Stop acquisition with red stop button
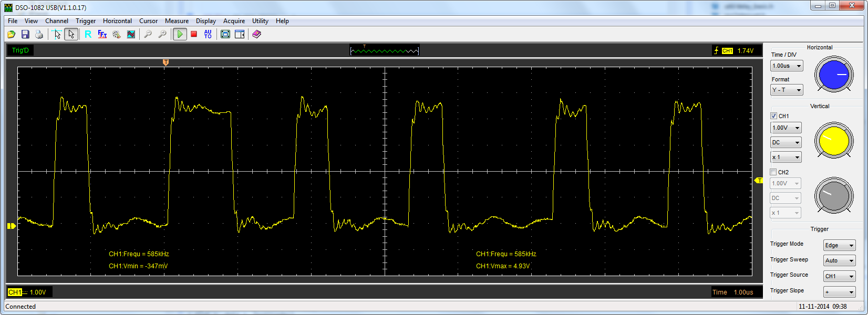Screen dimensions: 868x315 [194, 34]
